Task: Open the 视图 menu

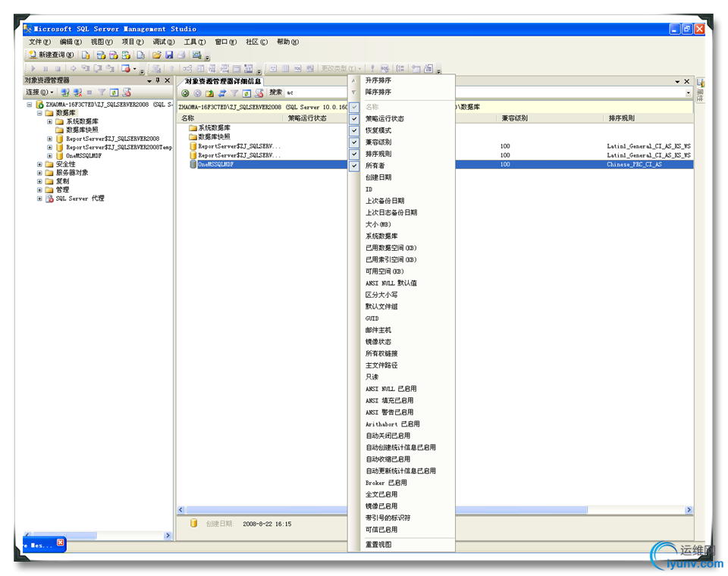Action: [102, 42]
